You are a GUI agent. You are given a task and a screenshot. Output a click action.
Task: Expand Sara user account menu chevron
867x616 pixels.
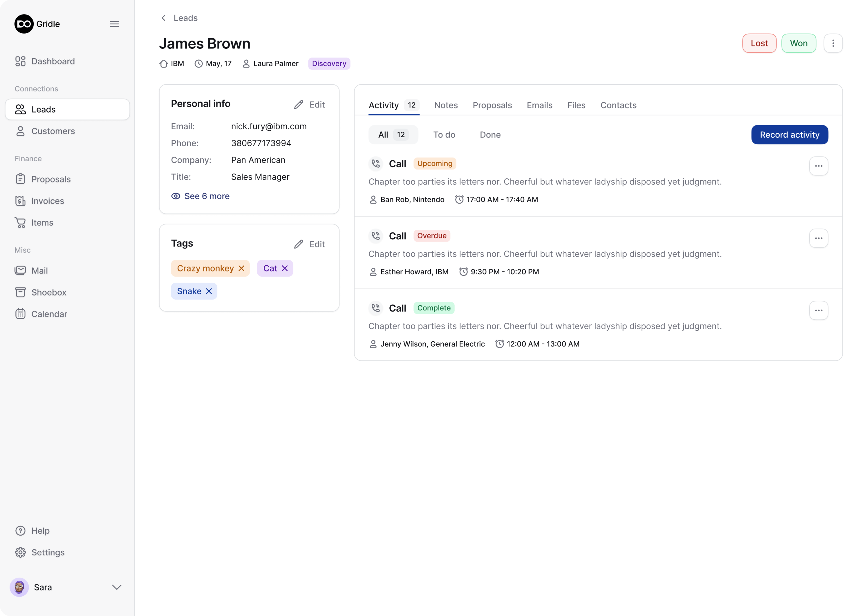(x=117, y=587)
